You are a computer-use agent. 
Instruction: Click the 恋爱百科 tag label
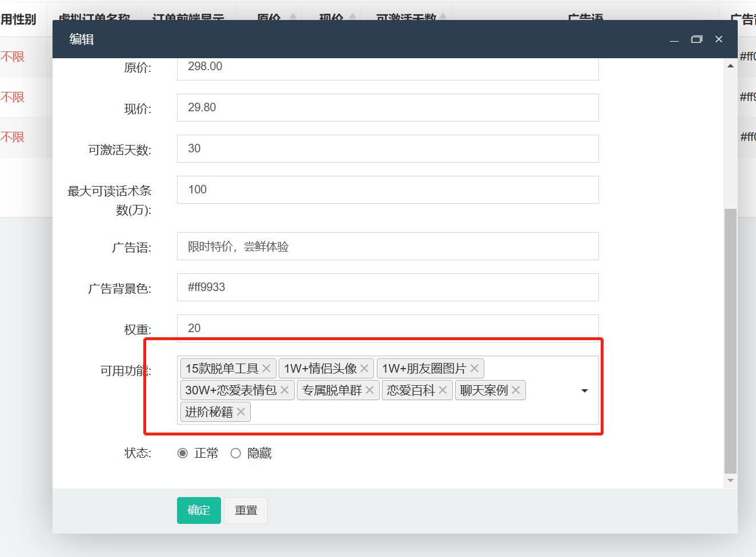point(411,390)
